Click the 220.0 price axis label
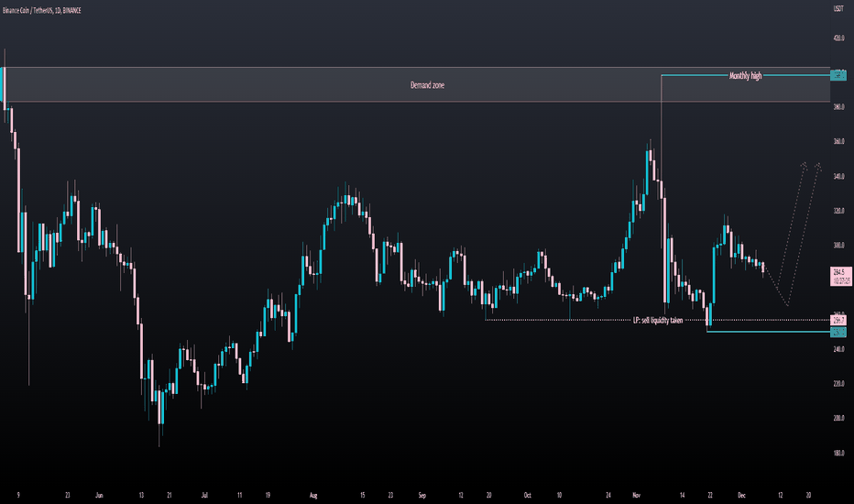The height and width of the screenshot is (504, 854). coord(838,384)
